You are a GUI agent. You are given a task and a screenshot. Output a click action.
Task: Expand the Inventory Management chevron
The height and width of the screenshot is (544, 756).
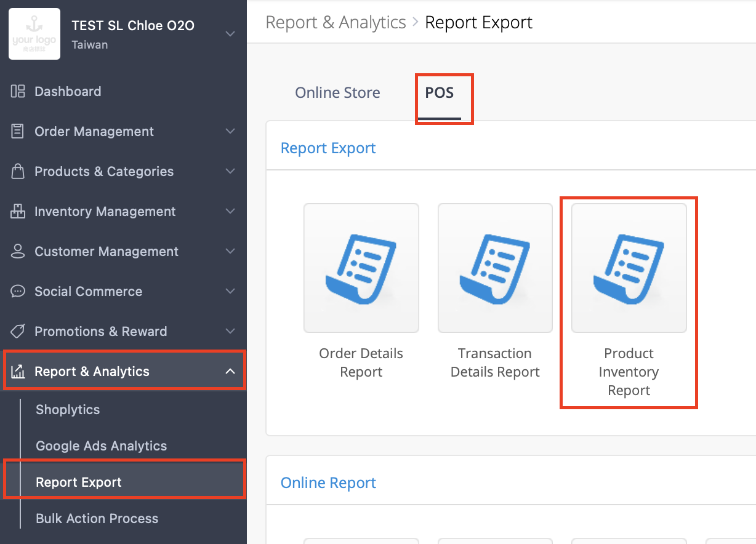pyautogui.click(x=230, y=212)
